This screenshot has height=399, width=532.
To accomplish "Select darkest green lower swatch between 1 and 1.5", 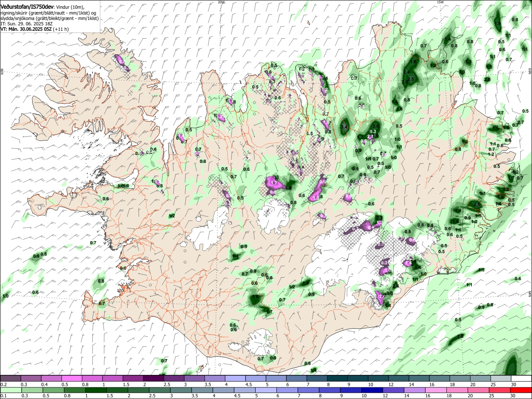I will click(96, 390).
